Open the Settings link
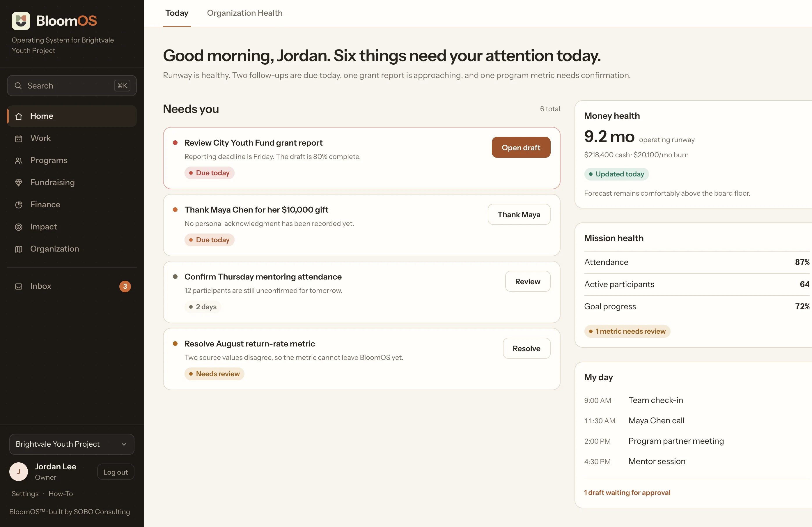Image resolution: width=812 pixels, height=527 pixels. pyautogui.click(x=25, y=494)
